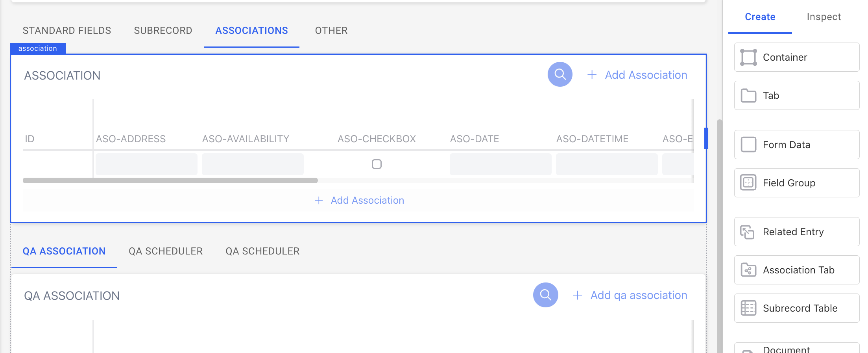
Task: Click search icon in Association header
Action: (x=560, y=74)
